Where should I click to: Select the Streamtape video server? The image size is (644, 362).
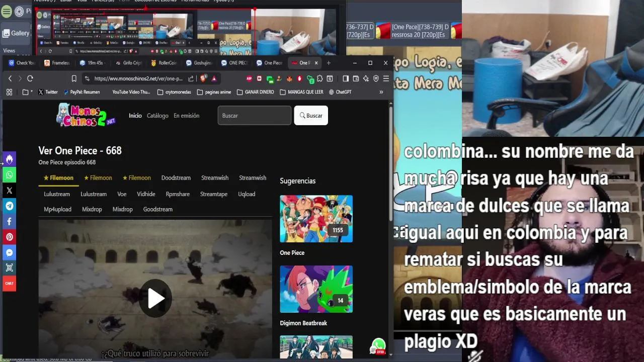[x=214, y=194]
